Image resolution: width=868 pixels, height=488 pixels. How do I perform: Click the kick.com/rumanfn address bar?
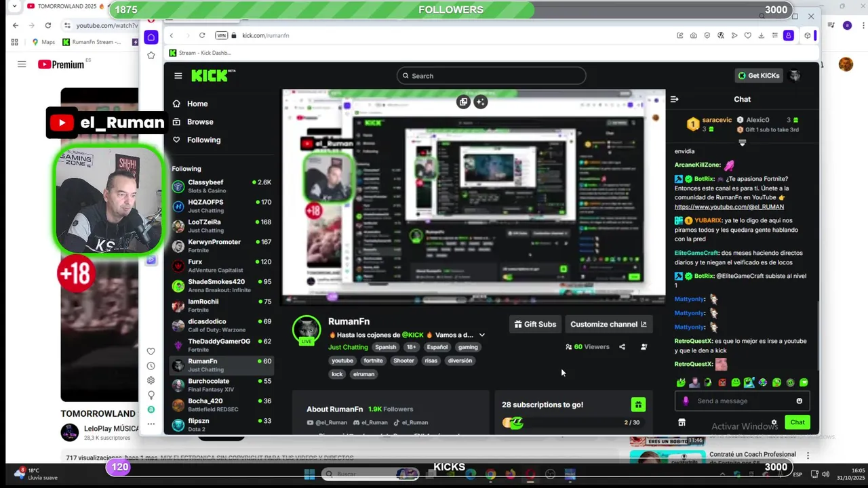(x=265, y=35)
